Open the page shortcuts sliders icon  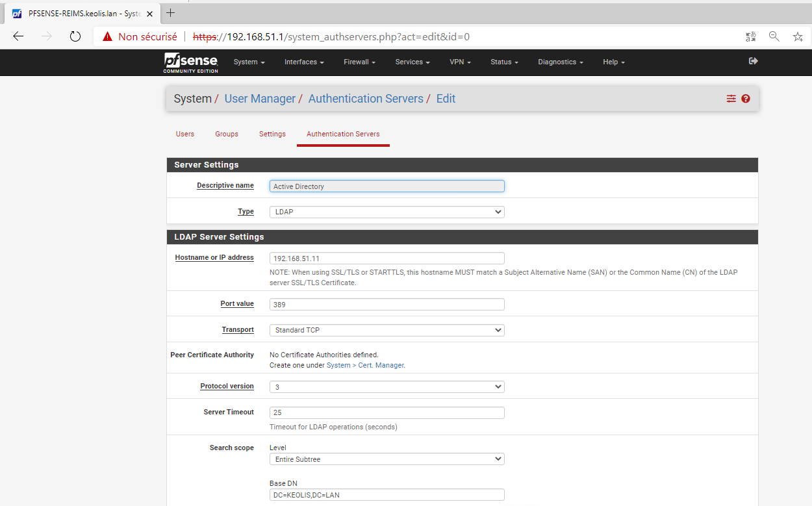point(731,99)
